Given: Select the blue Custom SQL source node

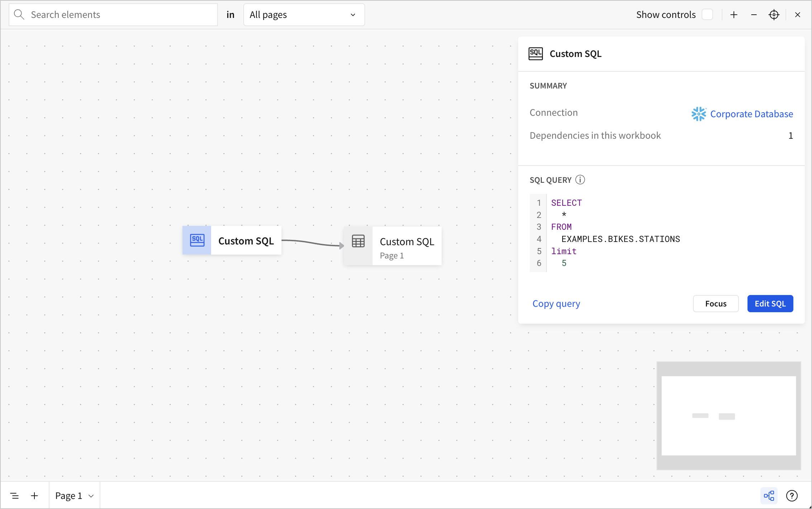Looking at the screenshot, I should 232,241.
